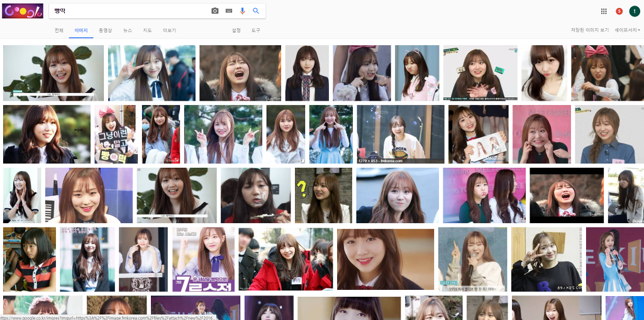Open thumbnail of person in red-black striped shirt
The height and width of the screenshot is (320, 644).
coord(30,260)
